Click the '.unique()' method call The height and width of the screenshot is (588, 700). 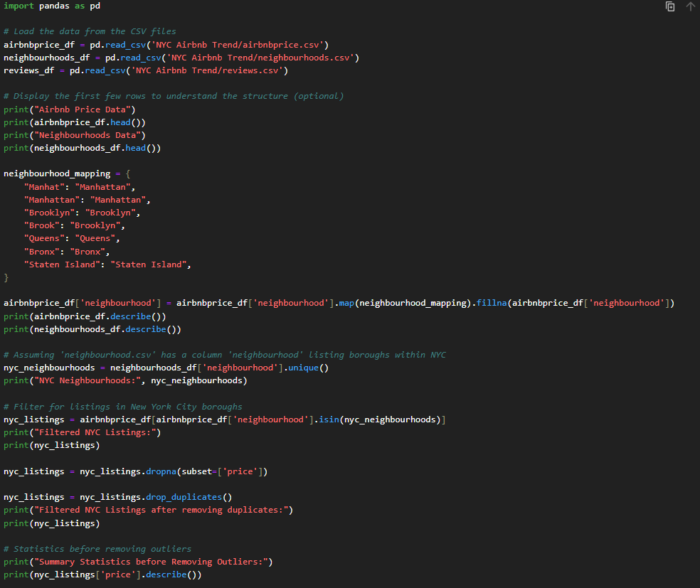pos(306,368)
